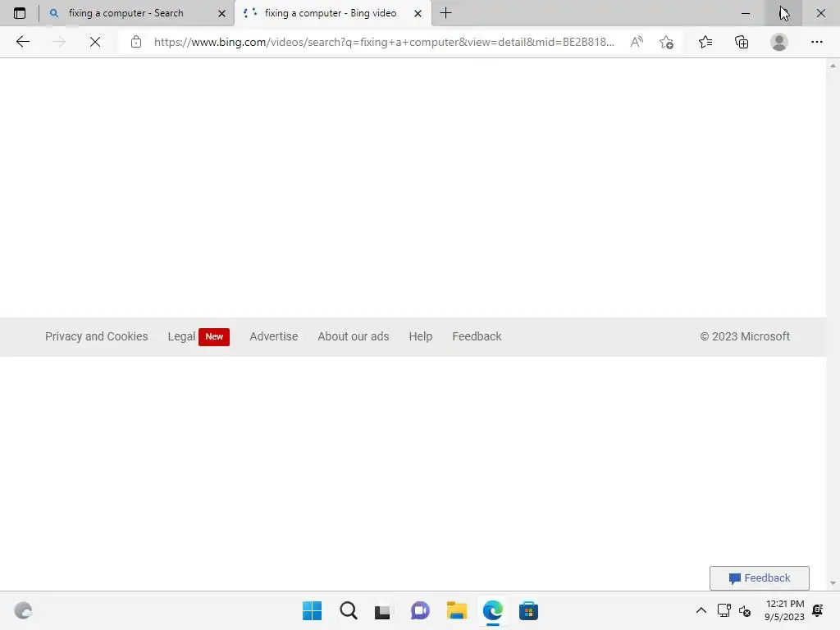Open the tab actions menu icon
840x630 pixels.
coord(20,13)
